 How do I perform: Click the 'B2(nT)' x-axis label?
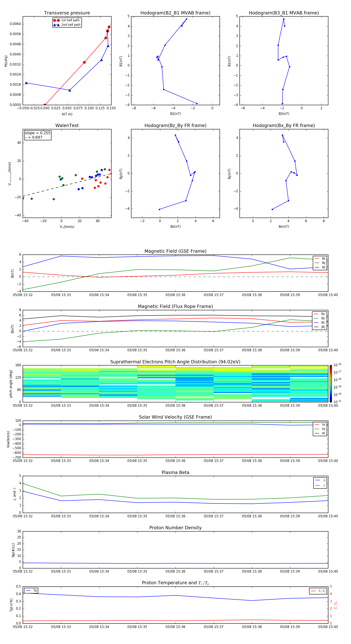tap(175, 114)
